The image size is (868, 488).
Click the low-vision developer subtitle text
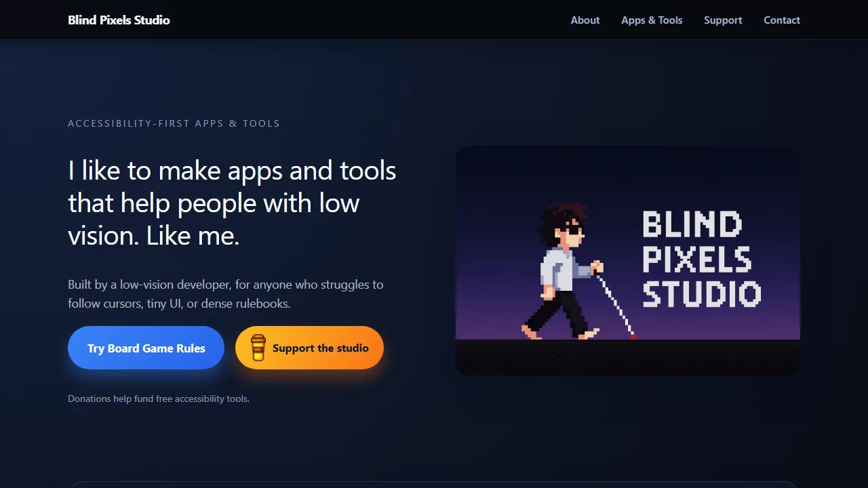[x=226, y=293]
